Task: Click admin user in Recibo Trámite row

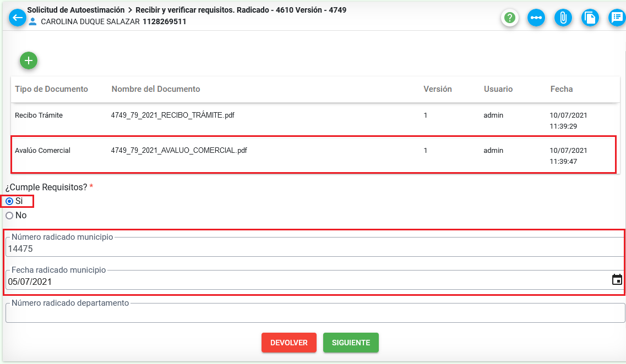Action: tap(493, 115)
